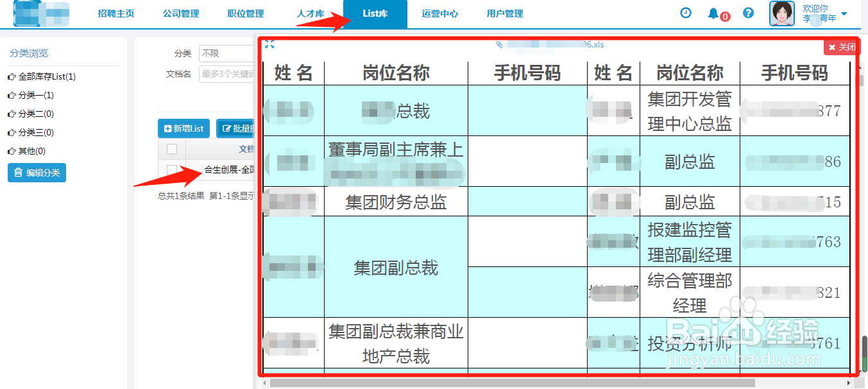Click the help question mark icon

748,12
